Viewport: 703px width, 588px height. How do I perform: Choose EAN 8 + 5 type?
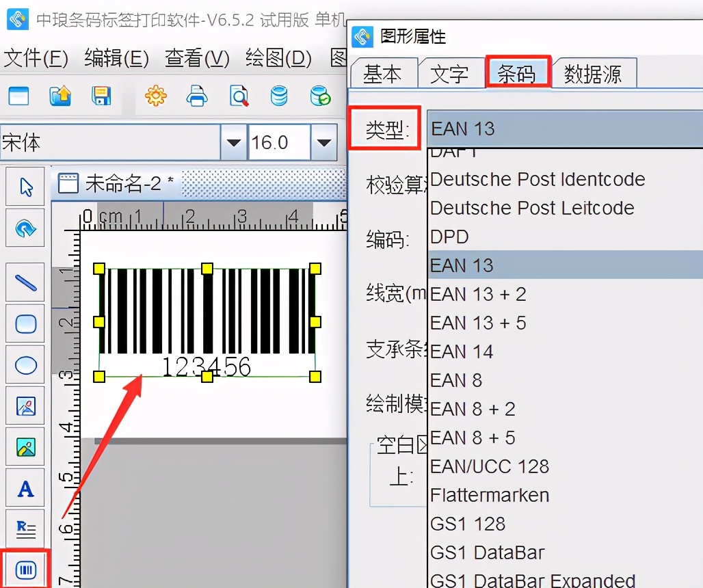(566, 438)
